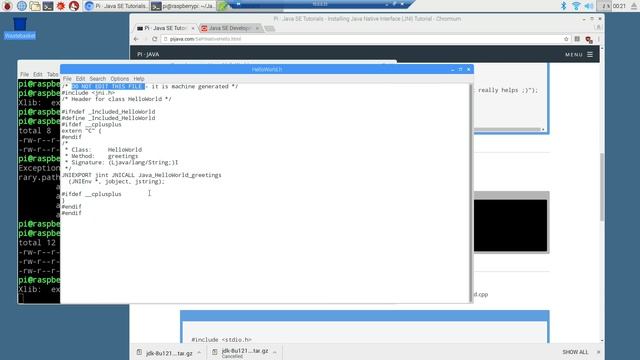Click the Chromium page vertical scrollbar
Image resolution: width=640 pixels, height=360 pixels.
602,188
